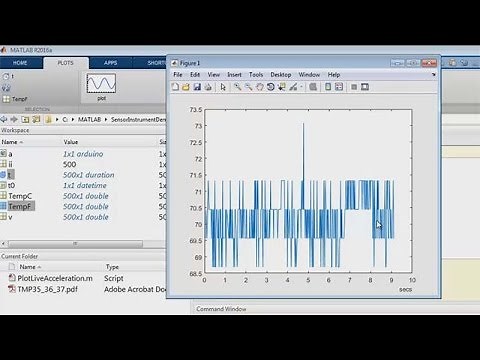Screen dimensions: 480x360
Task: Activate the Zoom In magnifier tool
Action: coord(237,87)
